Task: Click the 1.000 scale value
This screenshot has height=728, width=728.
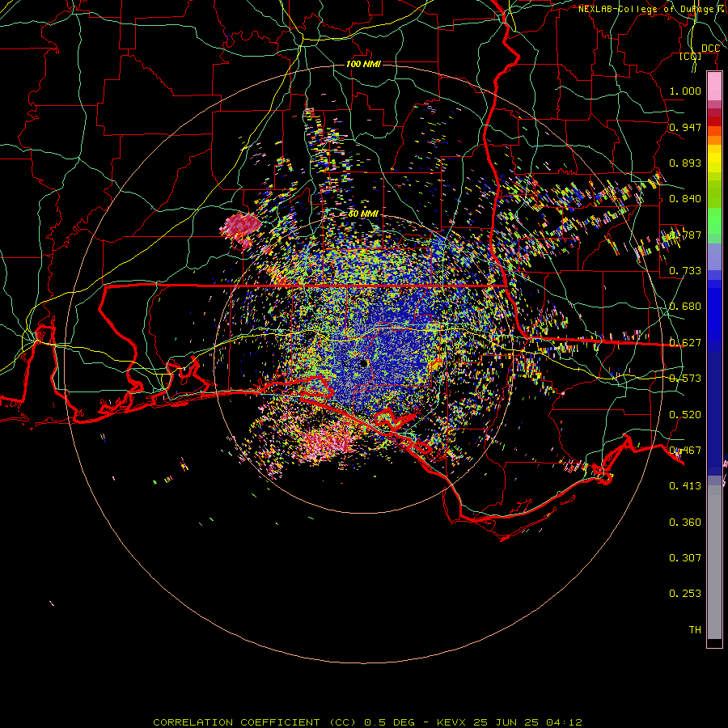Action: pyautogui.click(x=685, y=91)
